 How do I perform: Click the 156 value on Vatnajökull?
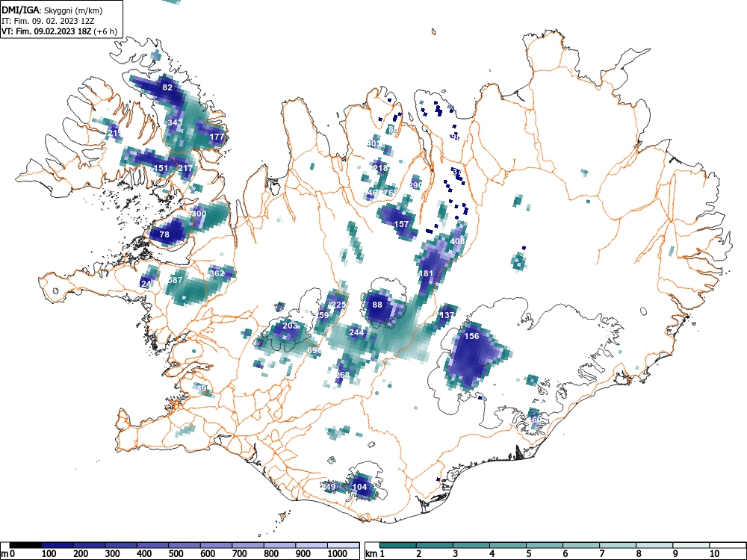pos(471,336)
